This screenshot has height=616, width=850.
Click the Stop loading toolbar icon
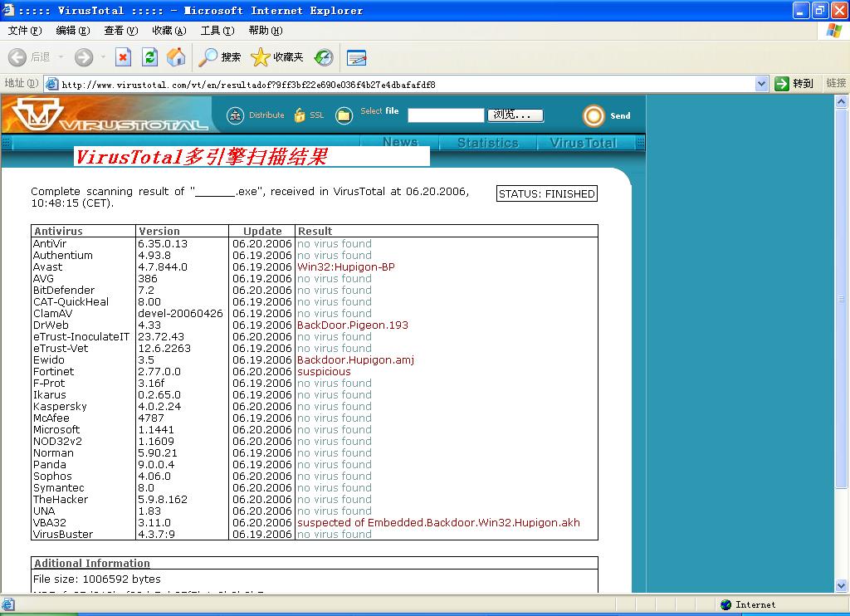123,57
